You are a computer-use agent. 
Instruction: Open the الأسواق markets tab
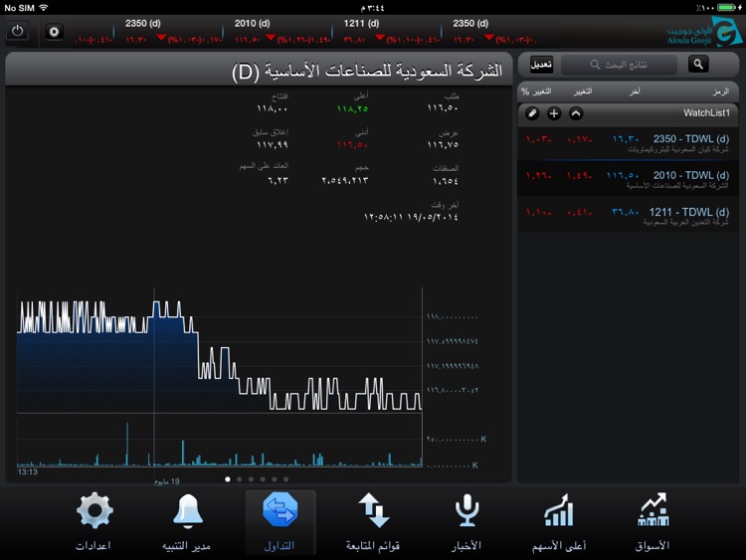click(653, 522)
